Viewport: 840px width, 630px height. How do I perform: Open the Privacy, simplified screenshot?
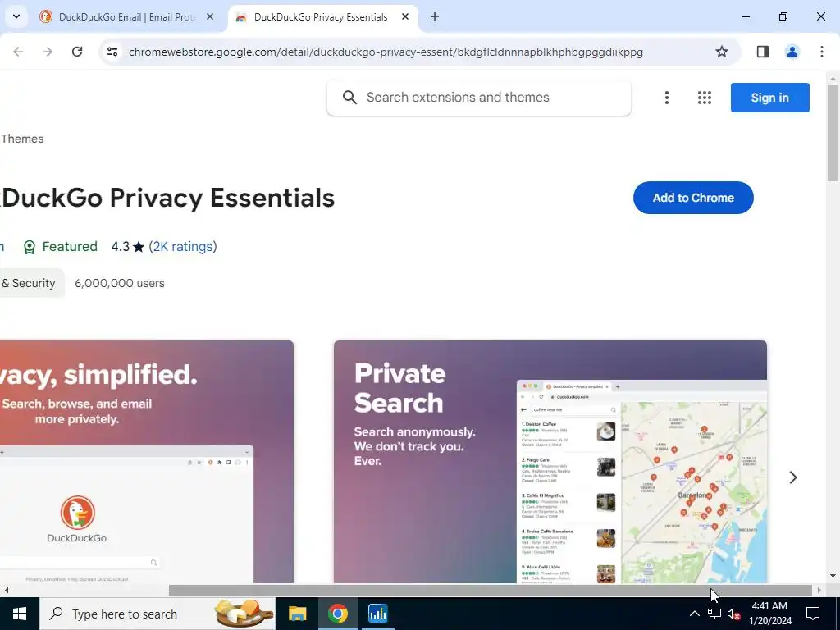pos(147,462)
